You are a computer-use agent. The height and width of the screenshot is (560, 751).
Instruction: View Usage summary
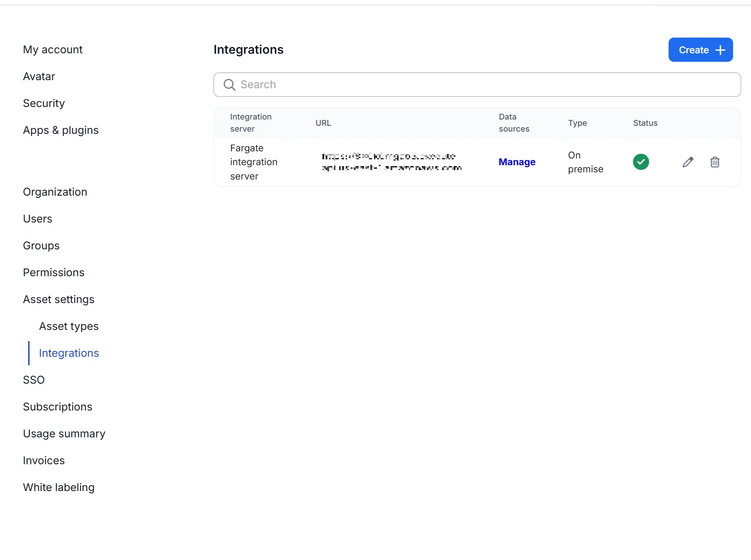[x=64, y=434]
